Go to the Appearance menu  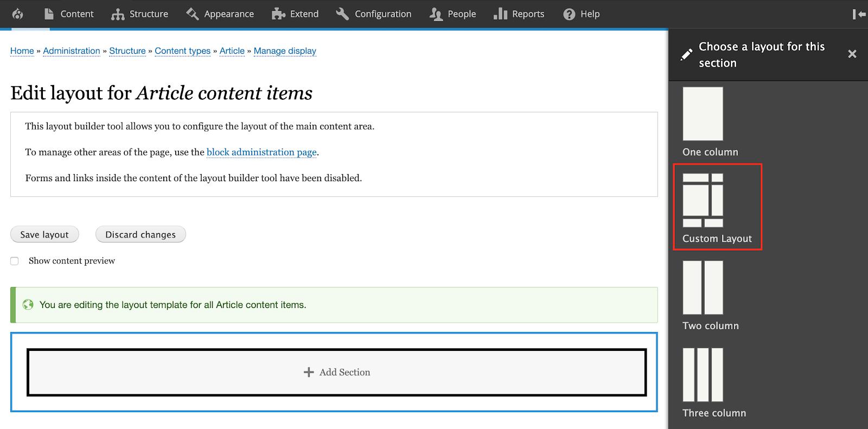(220, 14)
